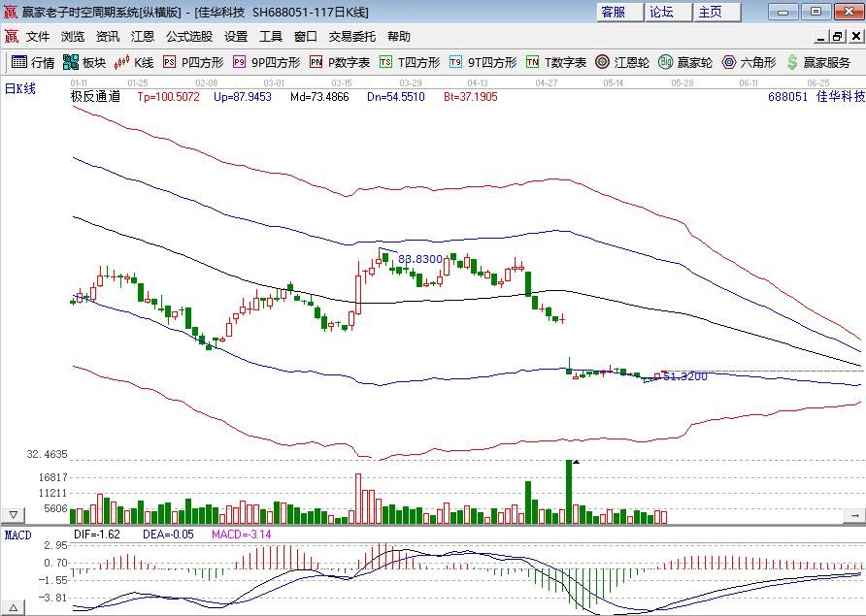
Task: Click the MACD=-3.14 value
Action: point(242,535)
